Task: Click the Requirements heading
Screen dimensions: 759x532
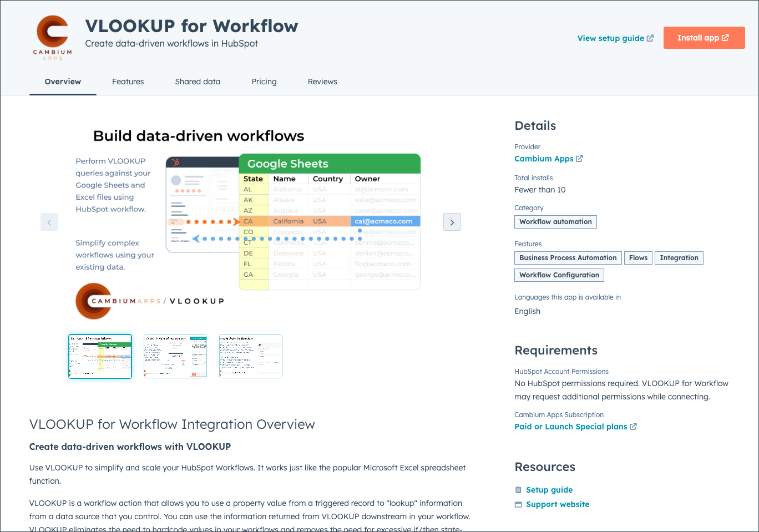Action: point(556,351)
